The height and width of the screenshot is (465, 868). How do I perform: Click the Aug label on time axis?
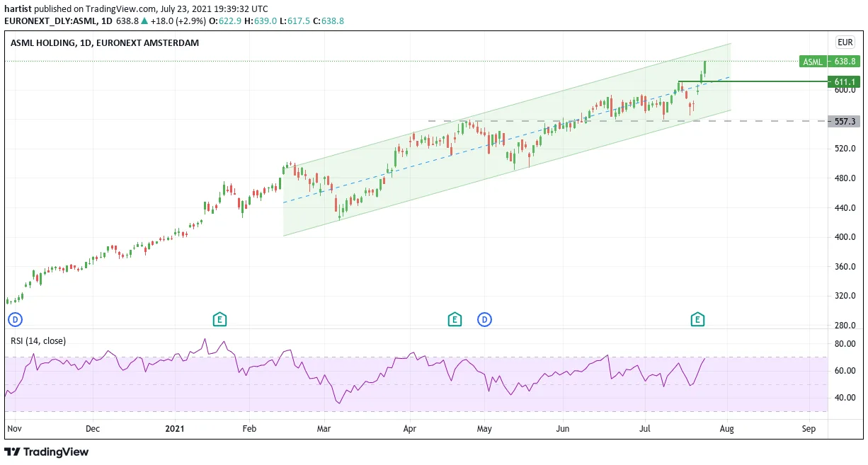727,429
